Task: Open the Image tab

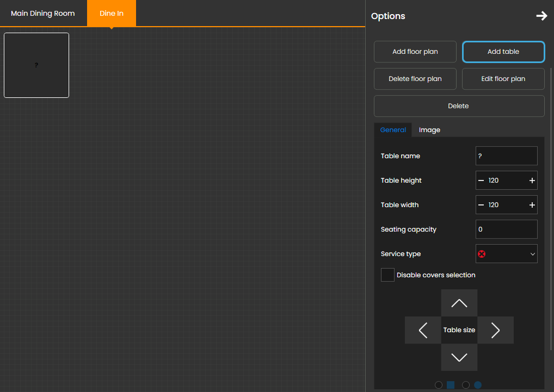Action: click(x=429, y=130)
